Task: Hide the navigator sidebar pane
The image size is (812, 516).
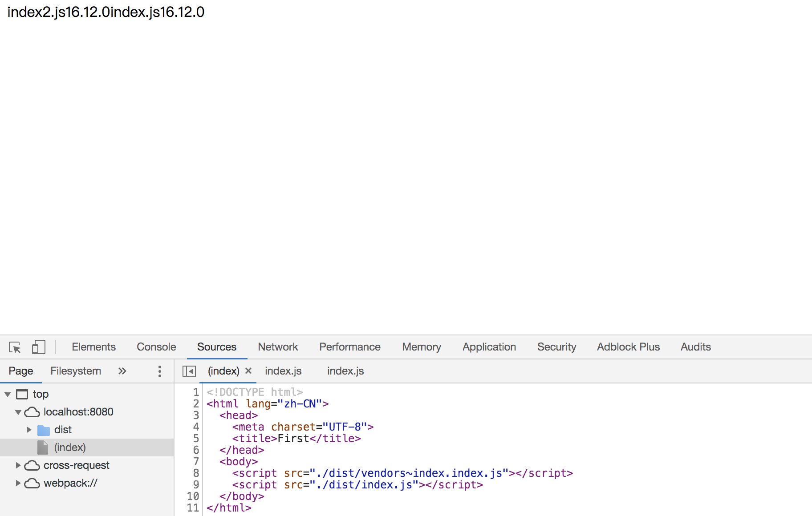Action: (x=189, y=371)
